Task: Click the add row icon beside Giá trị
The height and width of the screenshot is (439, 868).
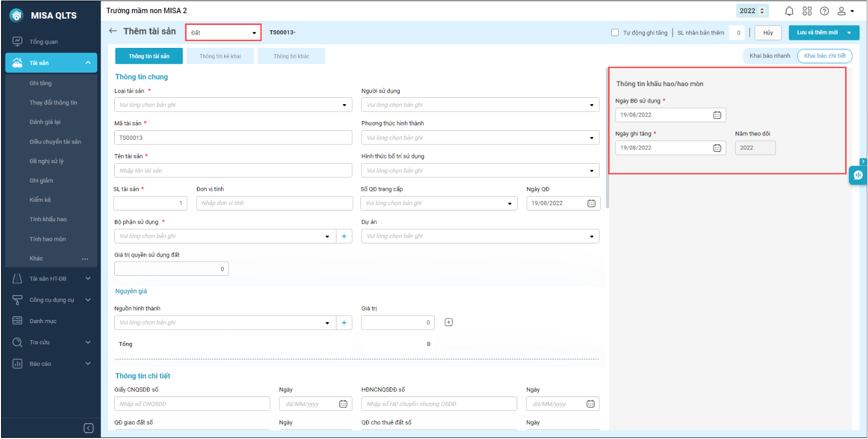Action: [x=449, y=323]
